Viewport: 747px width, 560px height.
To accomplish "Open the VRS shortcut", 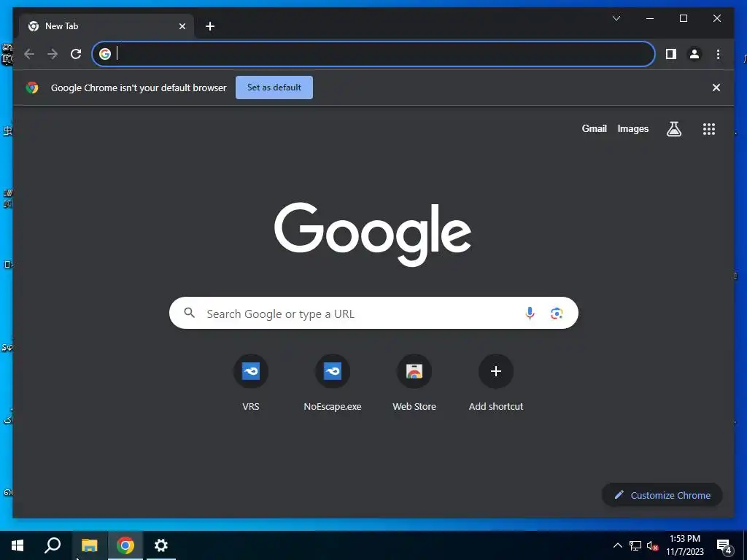I will click(x=251, y=383).
